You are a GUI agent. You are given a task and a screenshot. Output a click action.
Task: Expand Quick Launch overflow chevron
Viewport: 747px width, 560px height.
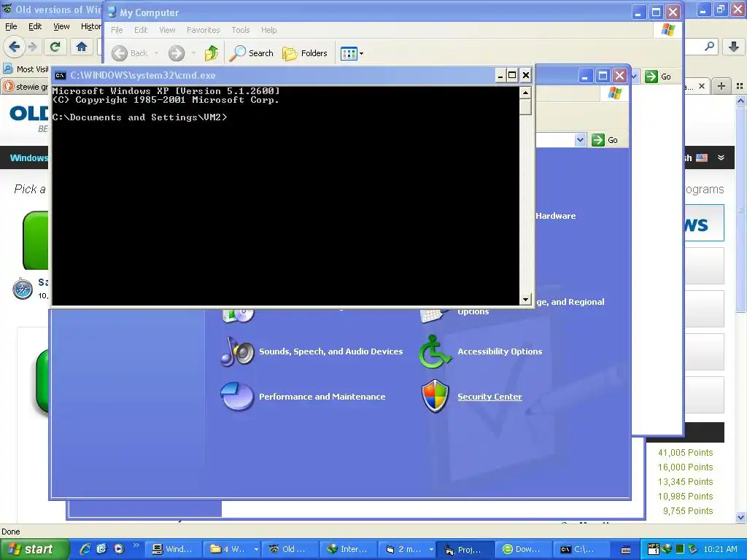tap(136, 545)
